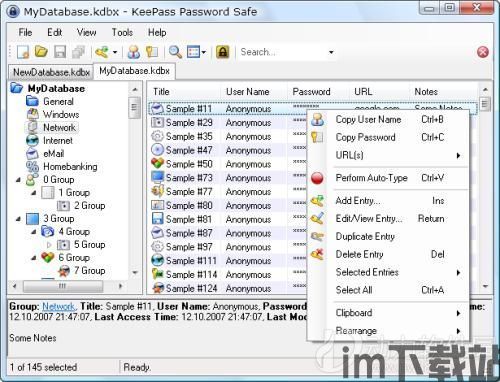The image size is (500, 382).
Task: Click the red close-database icon in toolbar
Action: point(483,52)
